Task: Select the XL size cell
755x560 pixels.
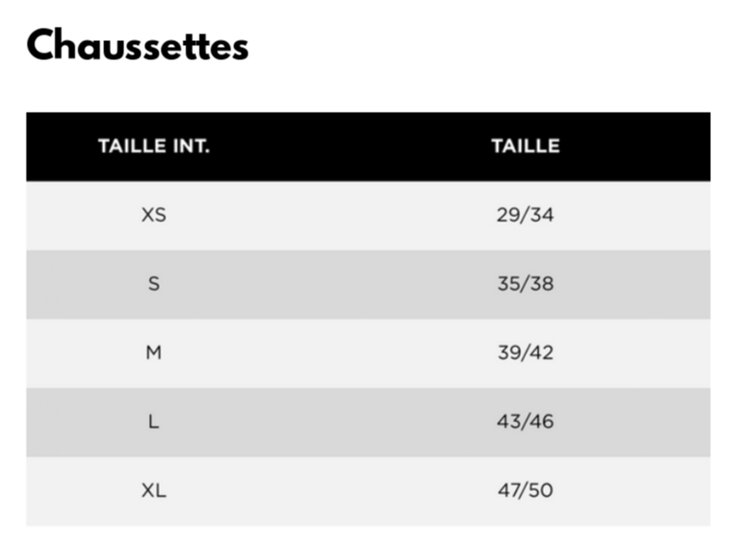Action: [x=153, y=491]
